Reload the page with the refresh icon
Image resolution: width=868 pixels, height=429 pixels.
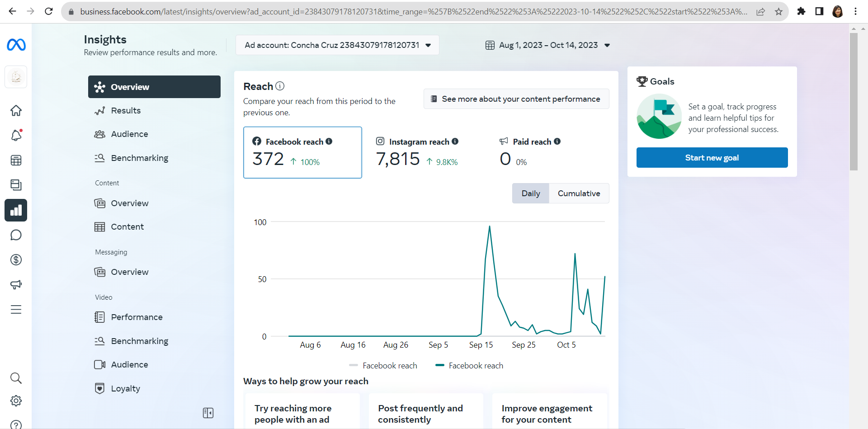point(49,11)
